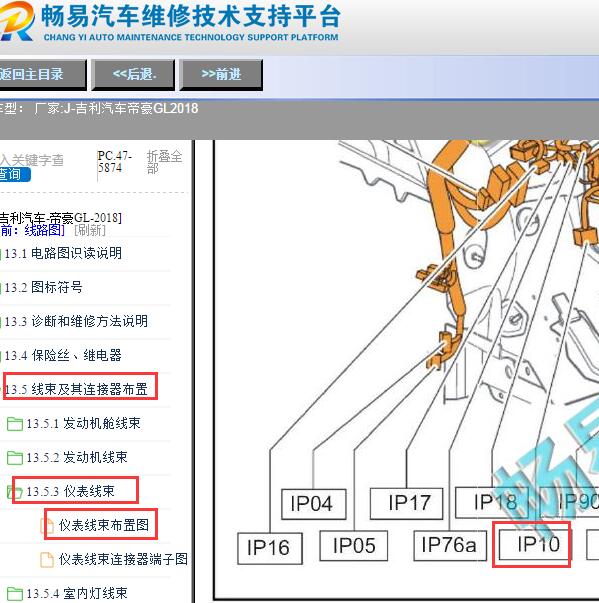599x603 pixels.
Task: Click the 线路图 link
Action: [43, 230]
